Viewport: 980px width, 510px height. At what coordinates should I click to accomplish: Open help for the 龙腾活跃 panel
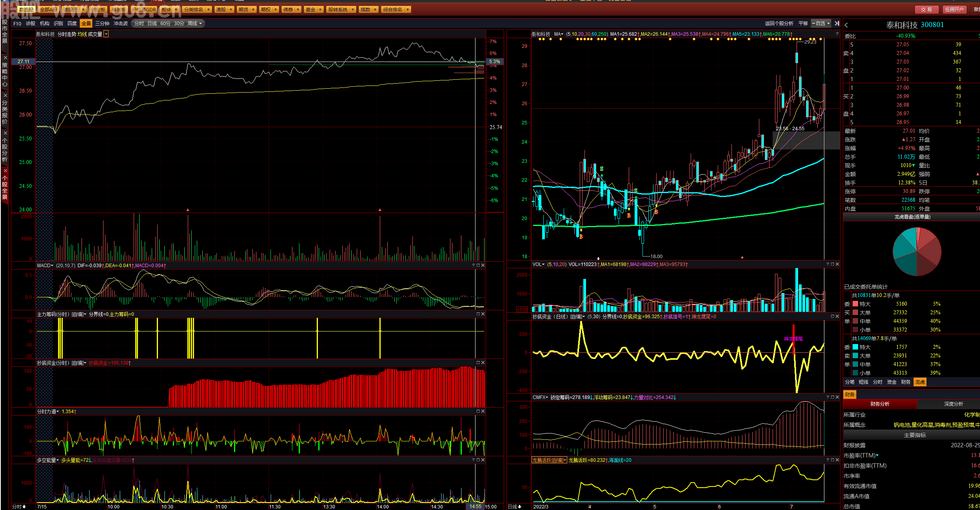click(828, 460)
